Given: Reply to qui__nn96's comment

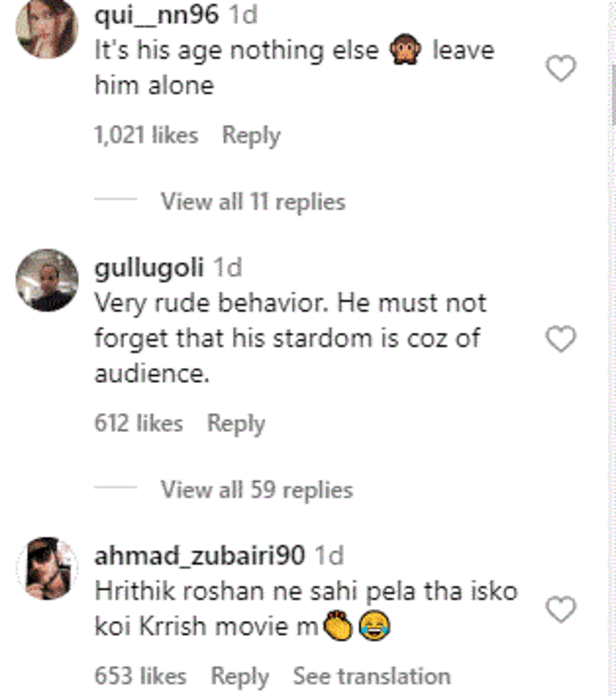Looking at the screenshot, I should 250,135.
